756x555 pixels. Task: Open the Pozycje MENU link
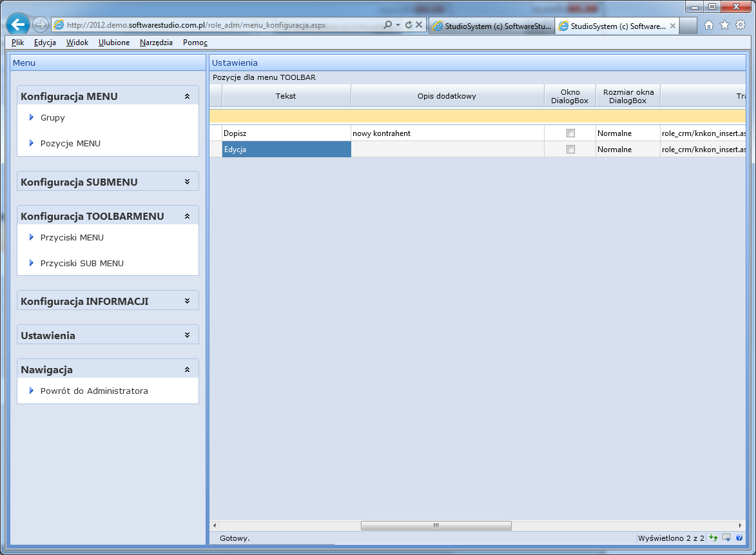coord(70,144)
